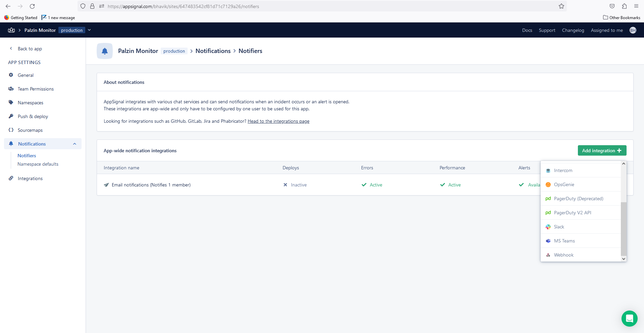
Task: Click the browser back arrow
Action: (8, 6)
